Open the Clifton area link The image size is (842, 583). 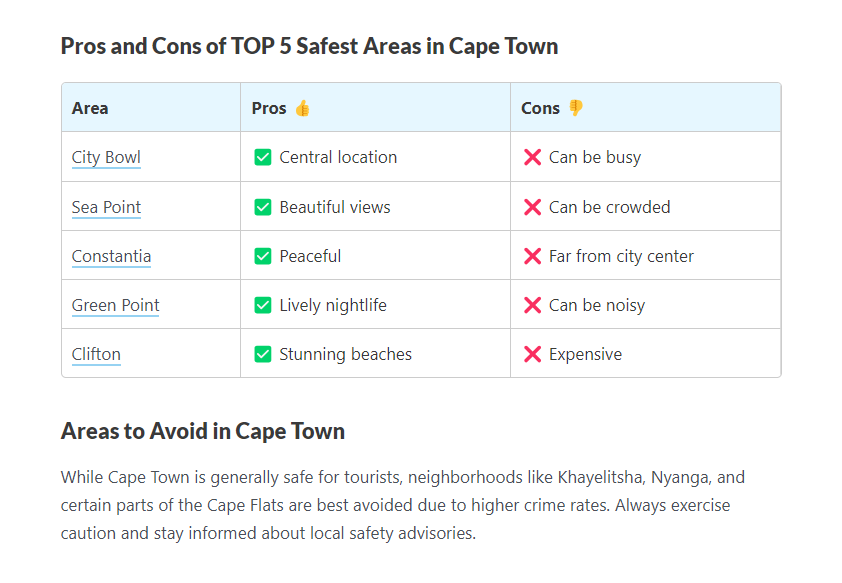point(96,354)
